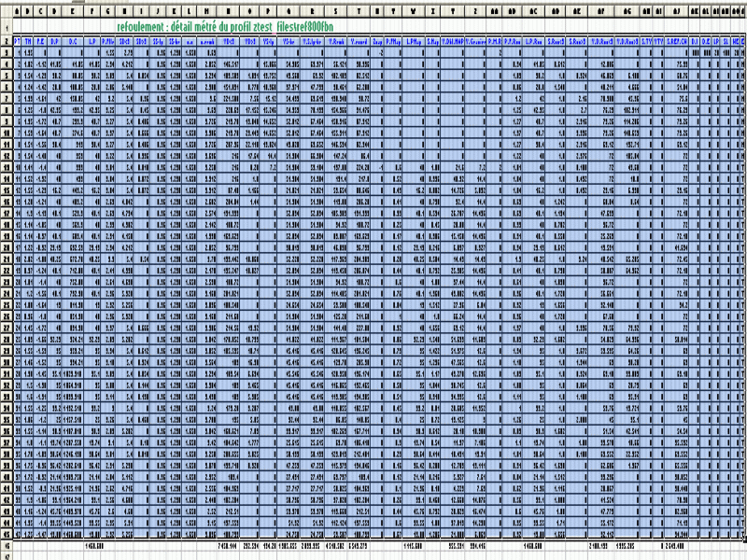Select row 35 header
This screenshot has height=560, width=747.
(x=7, y=418)
